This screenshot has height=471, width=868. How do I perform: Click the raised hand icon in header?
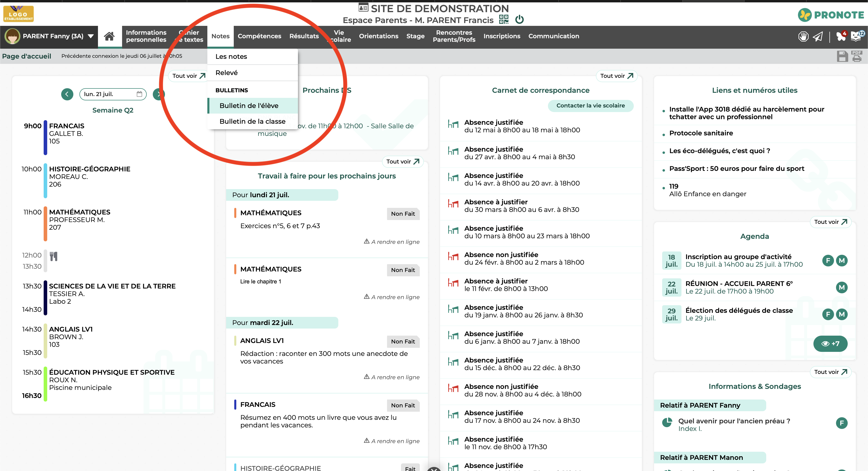pyautogui.click(x=803, y=36)
